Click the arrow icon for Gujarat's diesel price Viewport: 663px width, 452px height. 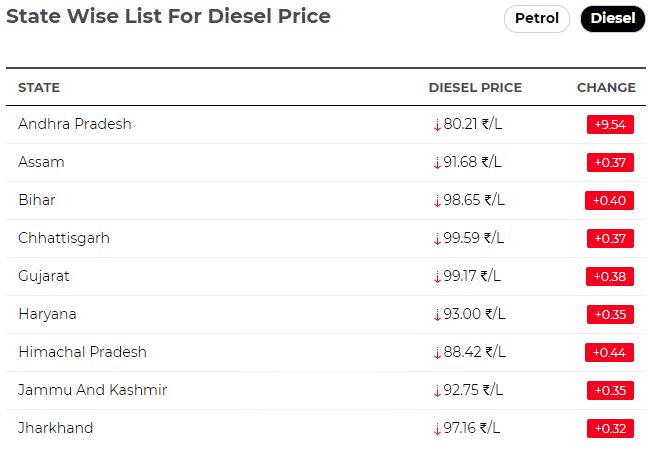pyautogui.click(x=437, y=277)
